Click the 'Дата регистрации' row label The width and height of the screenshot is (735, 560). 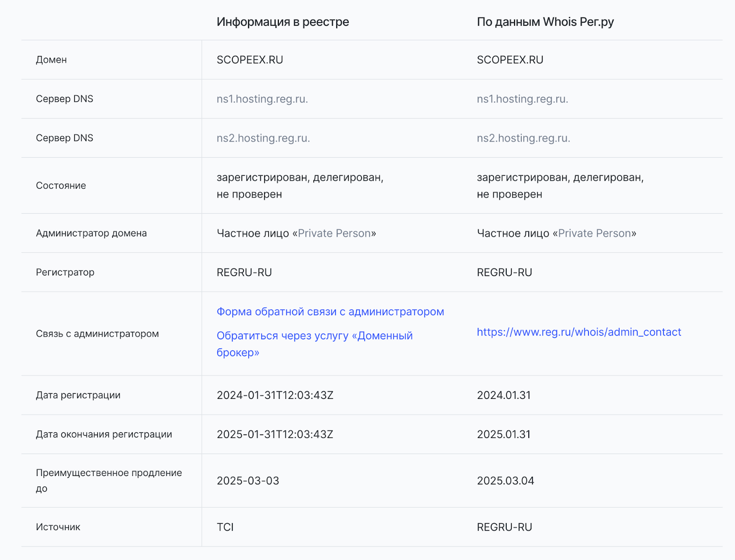(x=78, y=395)
